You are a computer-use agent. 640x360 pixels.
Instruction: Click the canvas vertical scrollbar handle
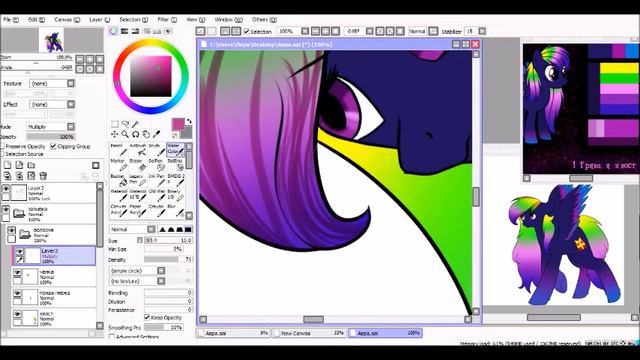[476, 197]
